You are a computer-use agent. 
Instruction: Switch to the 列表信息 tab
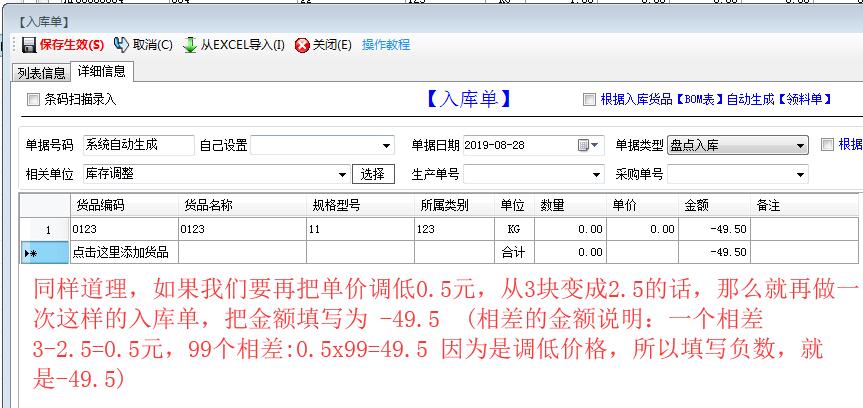[x=41, y=72]
